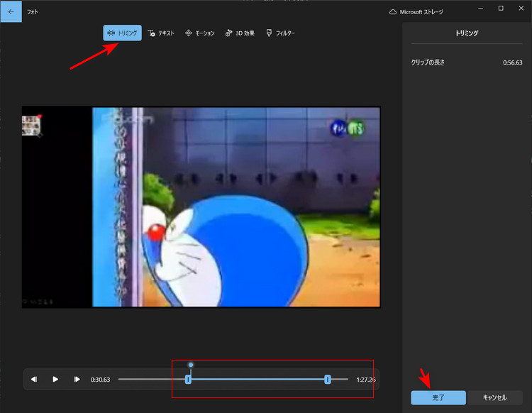Play the video clip

point(55,380)
